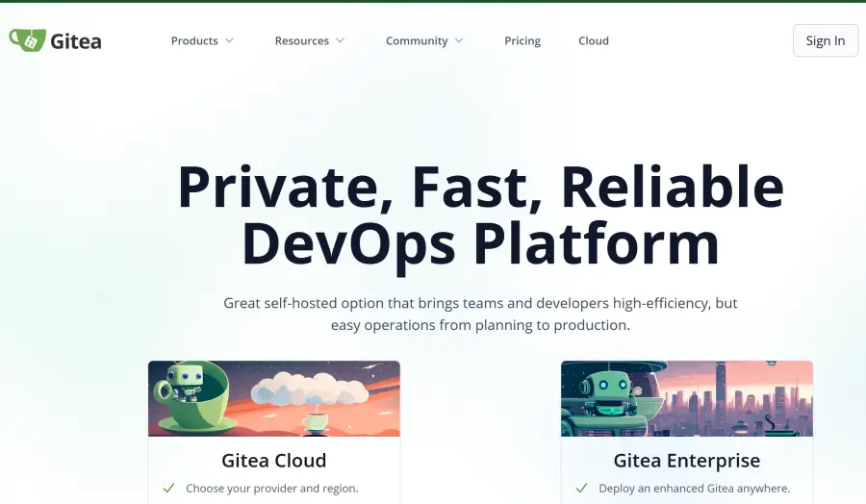Click the Gitea Enterprise robot city illustration

tap(687, 398)
